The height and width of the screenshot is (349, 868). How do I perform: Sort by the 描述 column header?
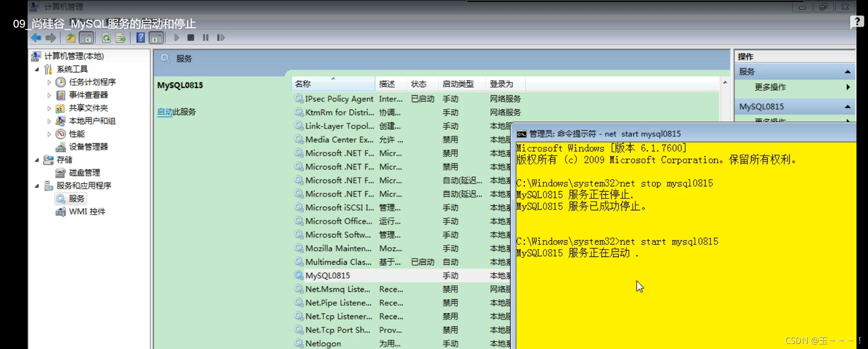[x=390, y=84]
